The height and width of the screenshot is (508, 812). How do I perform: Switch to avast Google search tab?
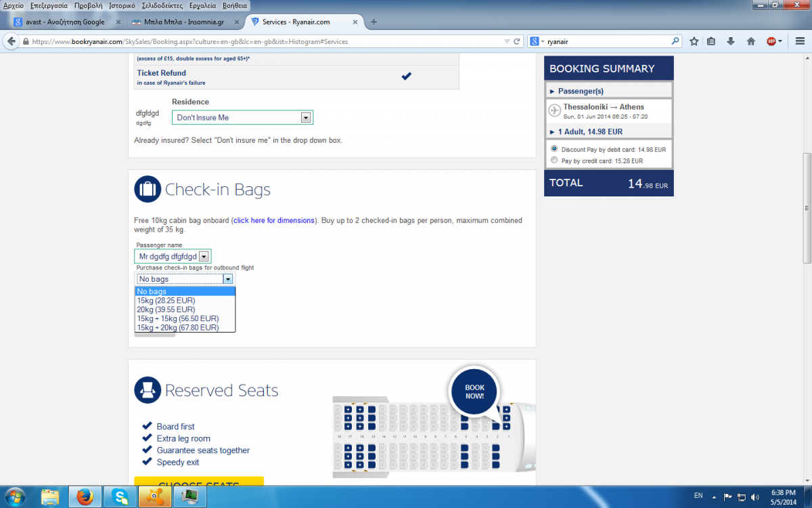pyautogui.click(x=68, y=22)
